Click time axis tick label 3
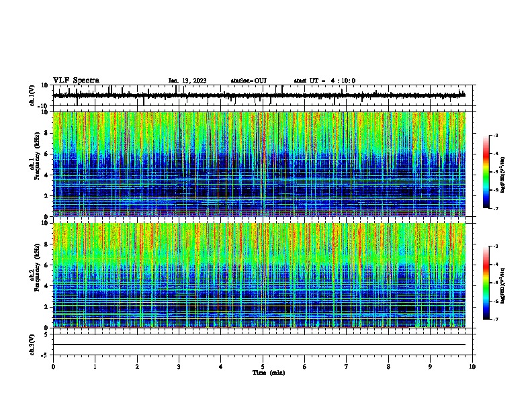This screenshot has width=532, height=411. [179, 367]
